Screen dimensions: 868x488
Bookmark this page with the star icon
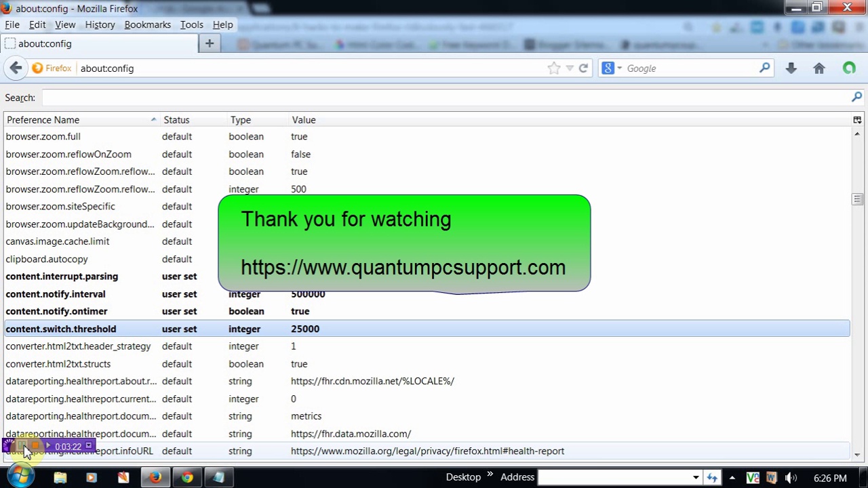[x=554, y=68]
